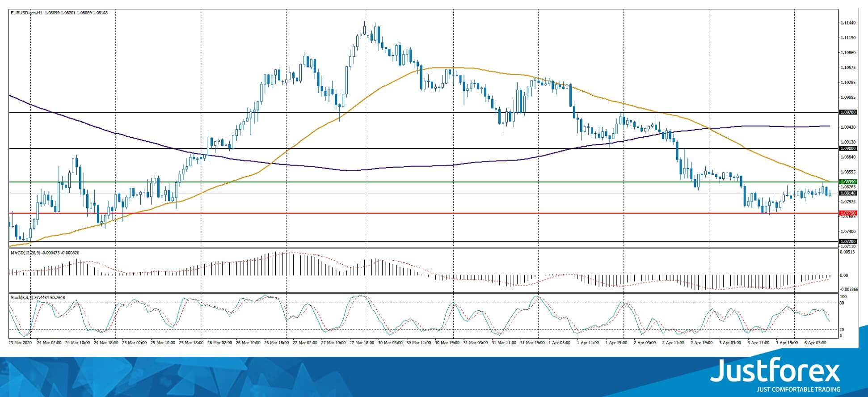Select the 20 stochastic scale value
The image size is (868, 397).
842,329
